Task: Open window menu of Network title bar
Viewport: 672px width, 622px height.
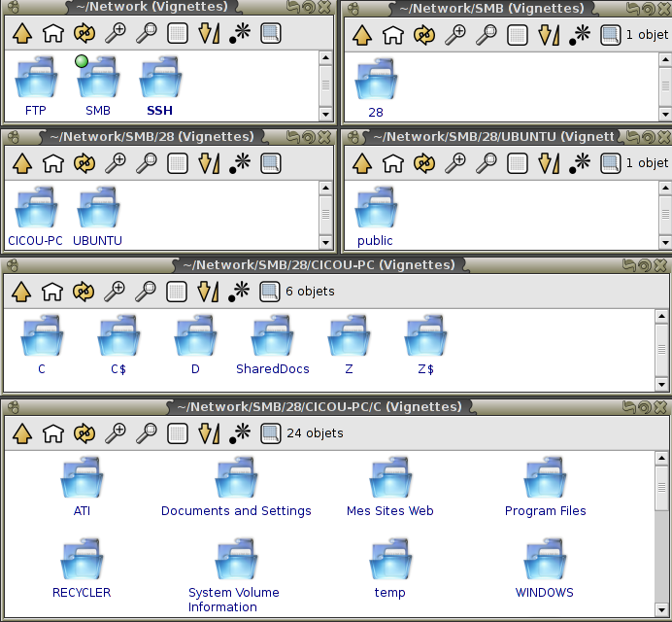Action: [x=14, y=7]
